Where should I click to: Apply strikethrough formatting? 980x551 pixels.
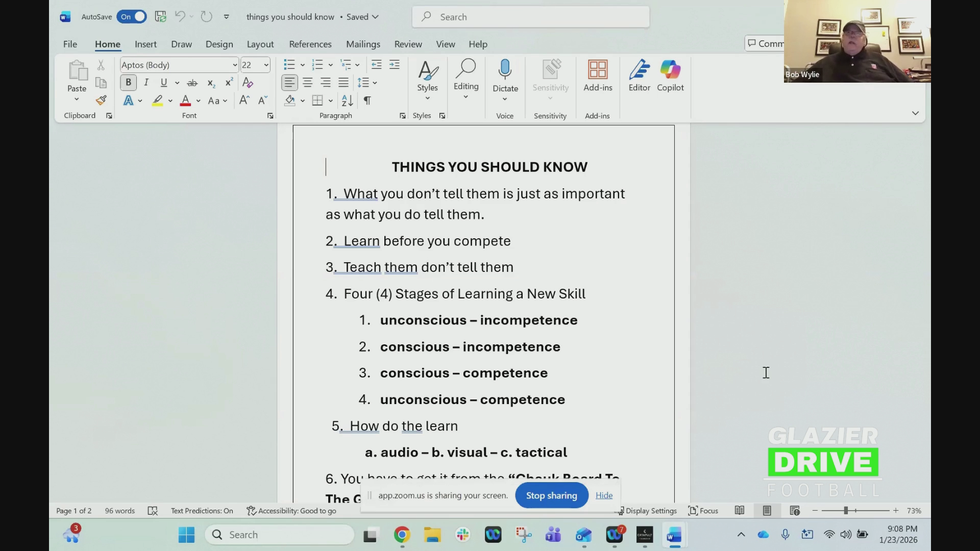coord(192,83)
